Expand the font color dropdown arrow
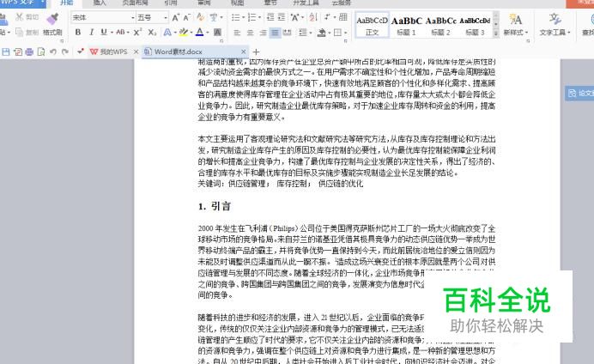 [x=208, y=33]
